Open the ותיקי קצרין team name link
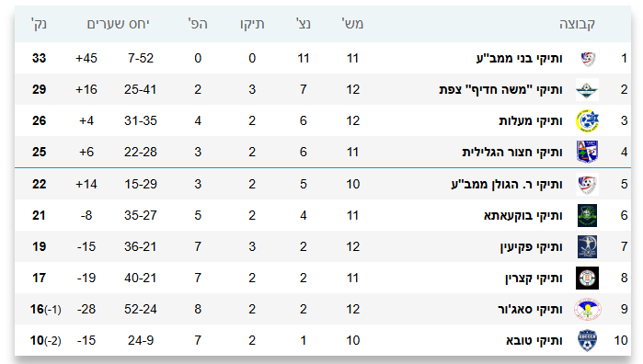The height and width of the screenshot is (364, 643). [x=534, y=279]
